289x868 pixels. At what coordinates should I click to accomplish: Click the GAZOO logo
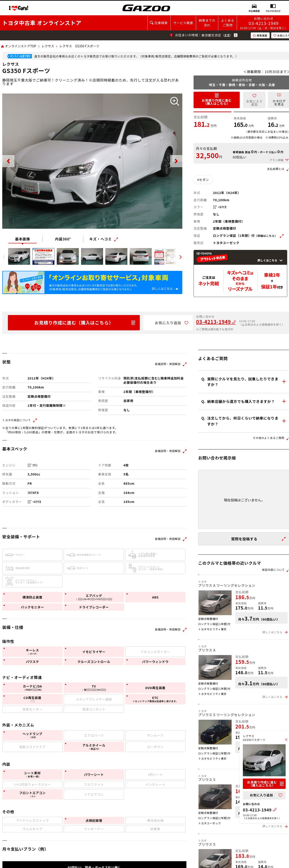tap(146, 8)
